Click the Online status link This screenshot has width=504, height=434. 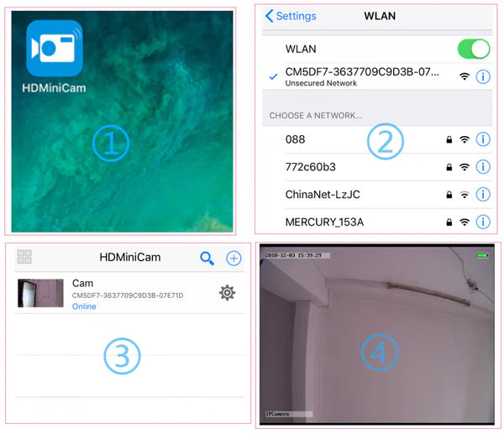84,306
